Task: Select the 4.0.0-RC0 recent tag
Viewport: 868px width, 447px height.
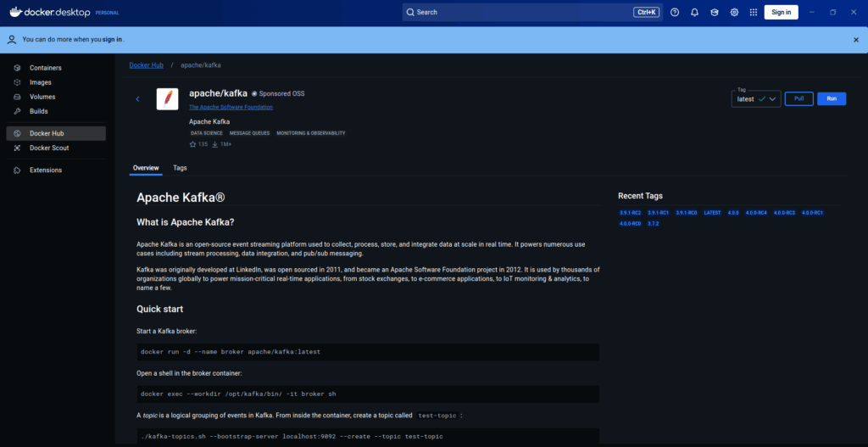Action: click(x=631, y=224)
